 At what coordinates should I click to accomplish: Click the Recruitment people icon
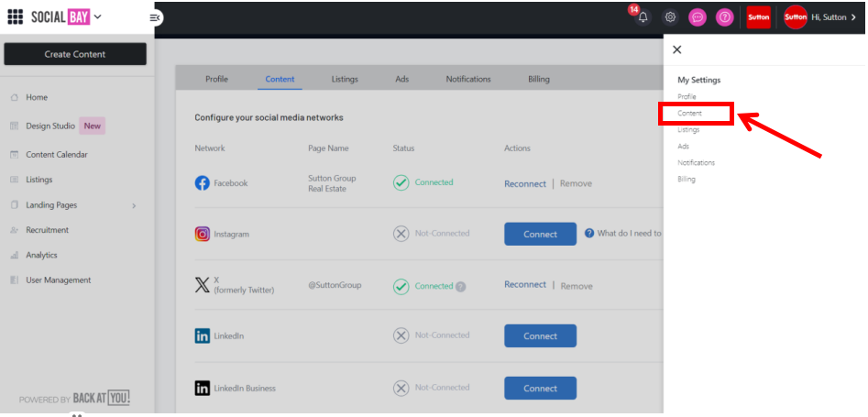(x=15, y=230)
